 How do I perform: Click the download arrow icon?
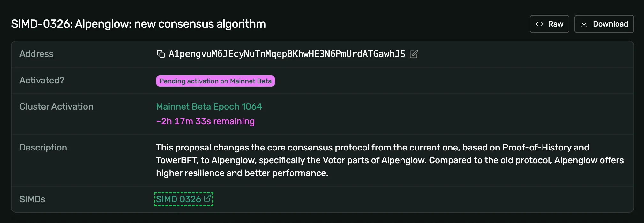tap(584, 24)
